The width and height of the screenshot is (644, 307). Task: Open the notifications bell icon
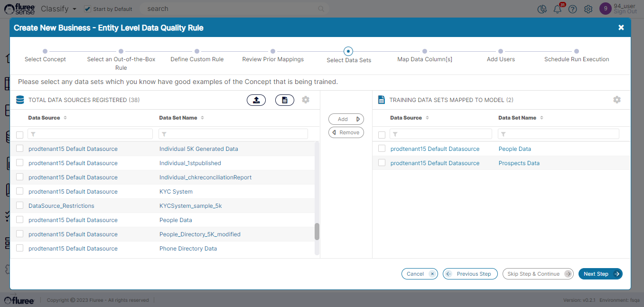pos(558,9)
